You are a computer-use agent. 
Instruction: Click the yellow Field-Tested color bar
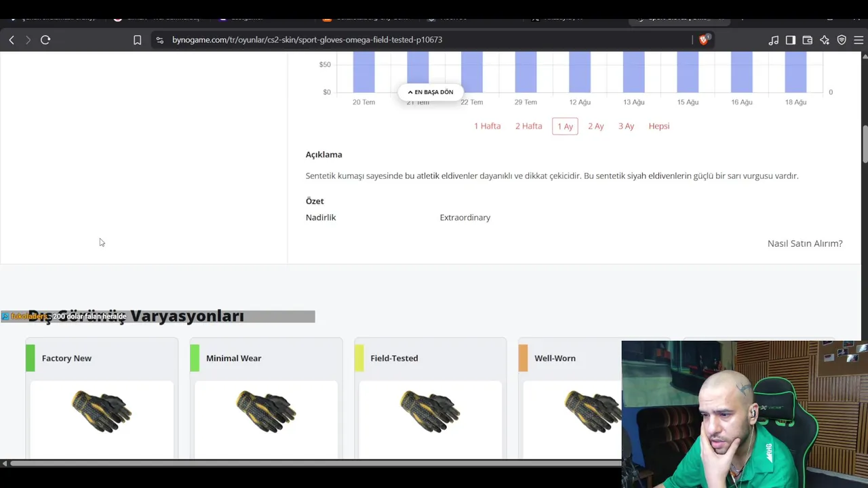click(x=359, y=358)
